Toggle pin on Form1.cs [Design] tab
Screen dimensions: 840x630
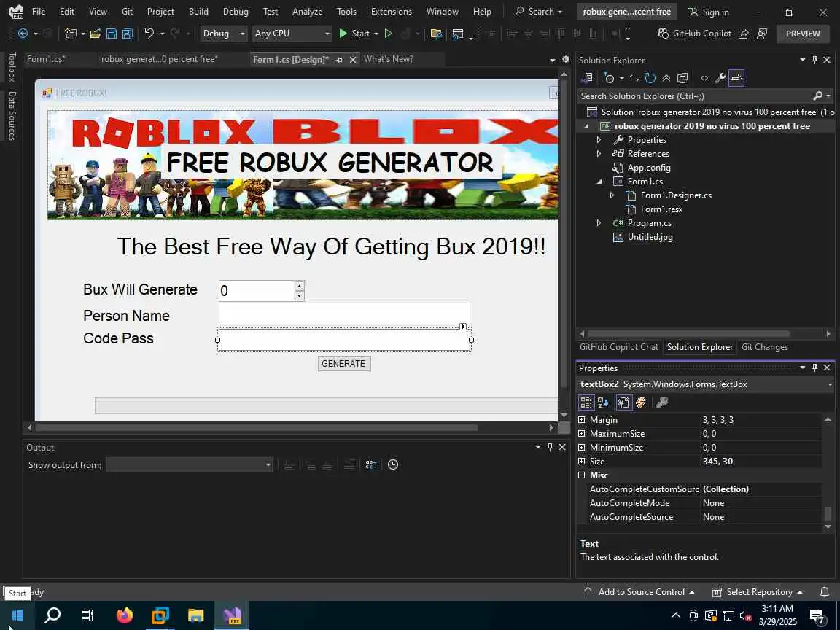tap(339, 60)
